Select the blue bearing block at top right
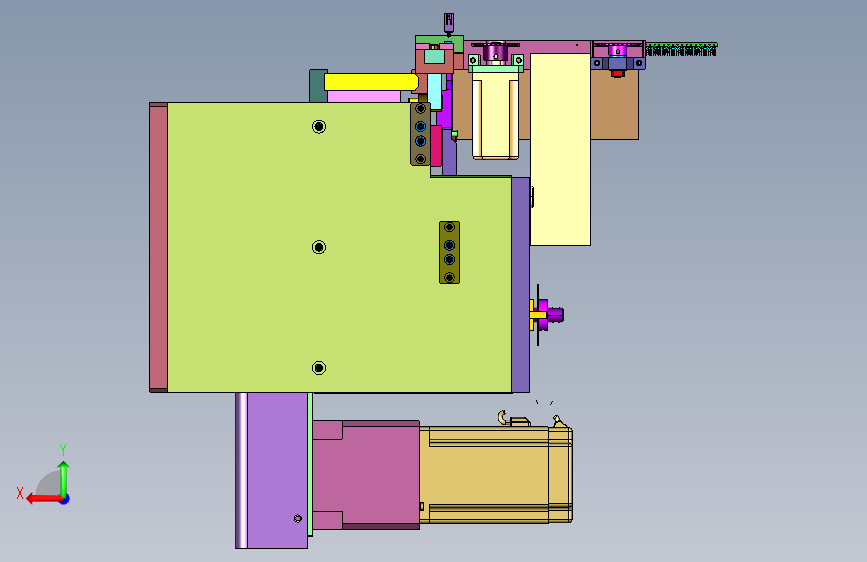 click(x=618, y=63)
